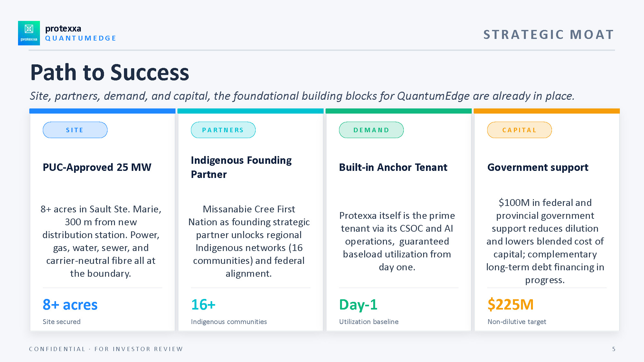Select the PUC-Approved 25 MW heading
The width and height of the screenshot is (644, 362).
click(x=97, y=167)
